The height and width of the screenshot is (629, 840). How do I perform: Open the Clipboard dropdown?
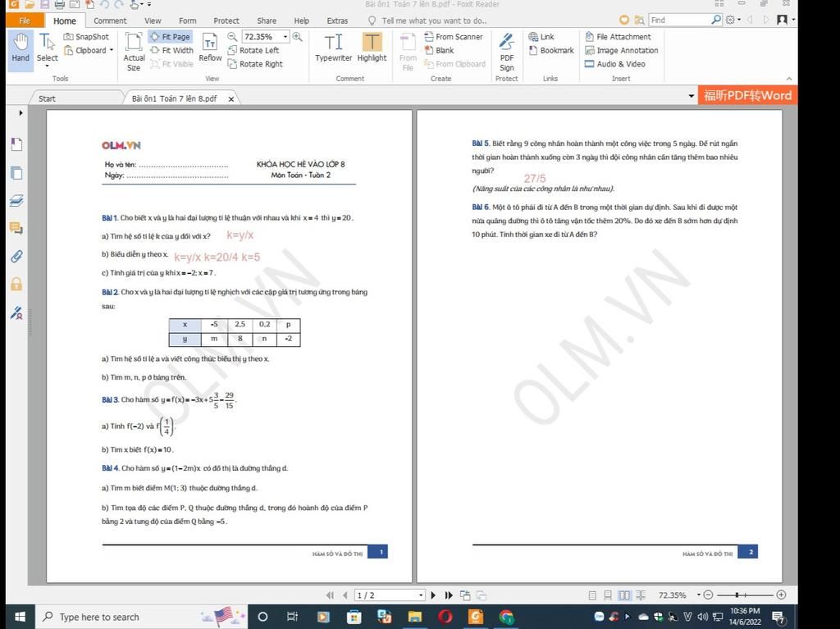pyautogui.click(x=111, y=50)
